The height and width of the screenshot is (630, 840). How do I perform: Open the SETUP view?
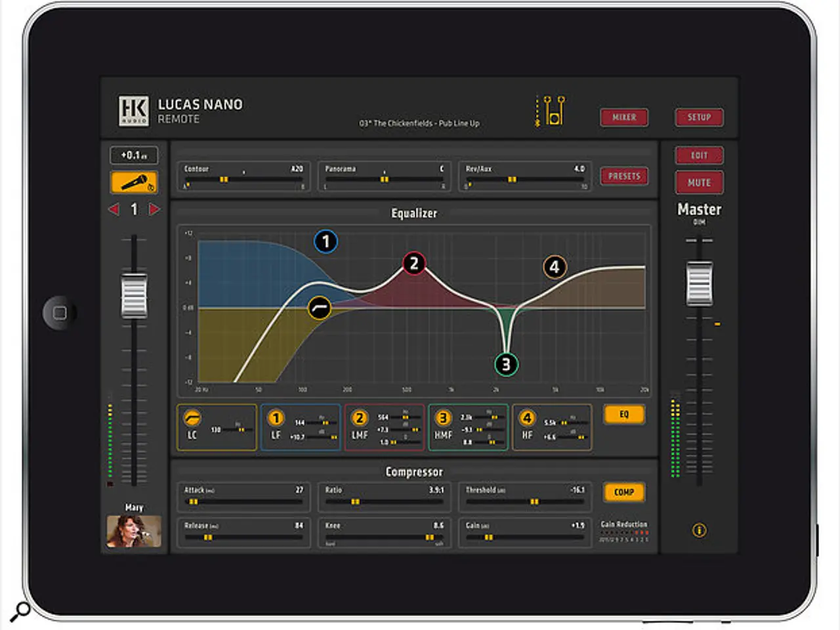tap(699, 117)
